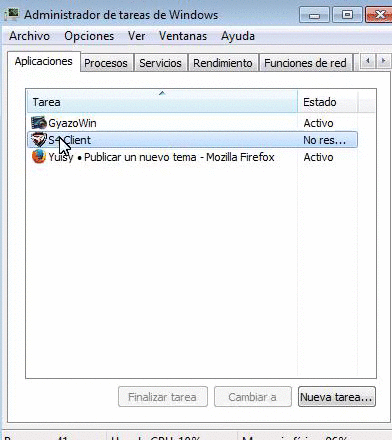This screenshot has width=392, height=440.
Task: Open the Opciones menu
Action: [x=89, y=36]
